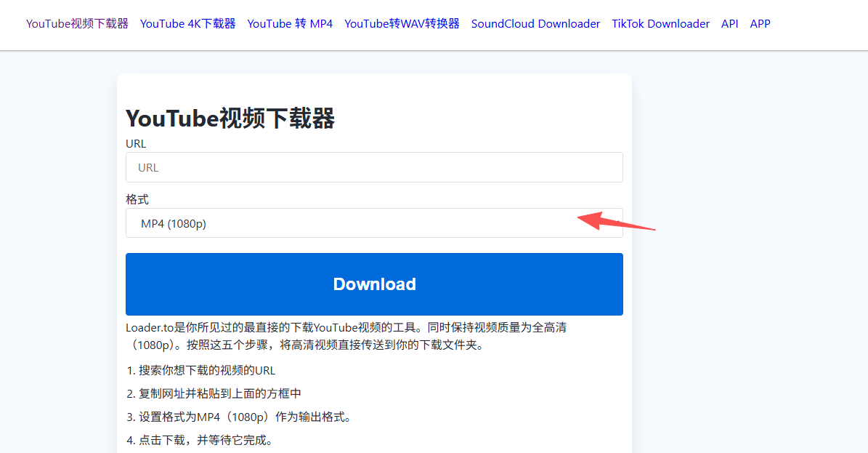Go to the TikTok Downloader

(660, 23)
